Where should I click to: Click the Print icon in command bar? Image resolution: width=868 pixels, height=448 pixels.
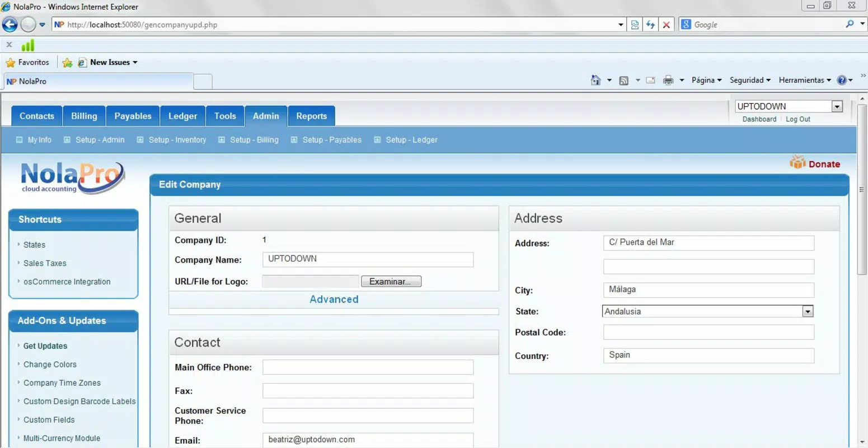click(668, 80)
